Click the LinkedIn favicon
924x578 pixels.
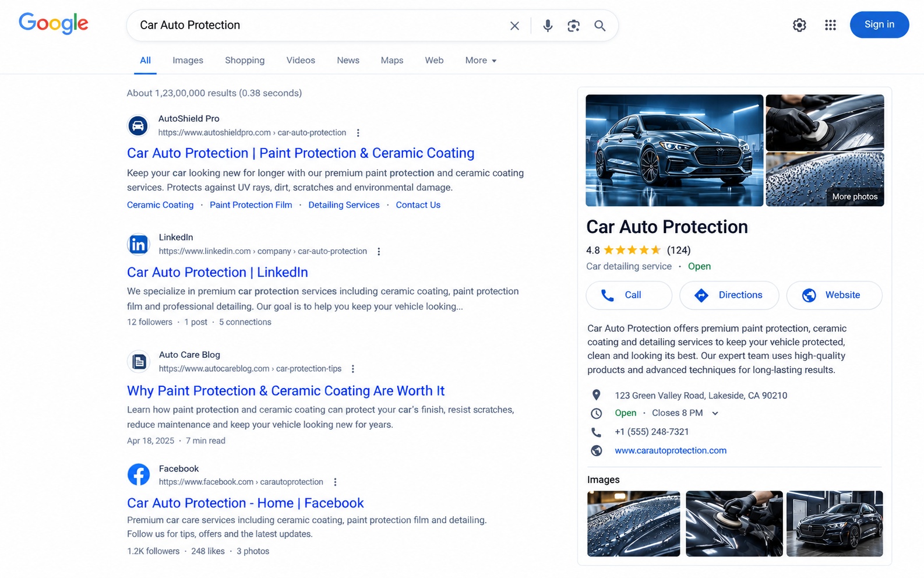[x=138, y=244]
